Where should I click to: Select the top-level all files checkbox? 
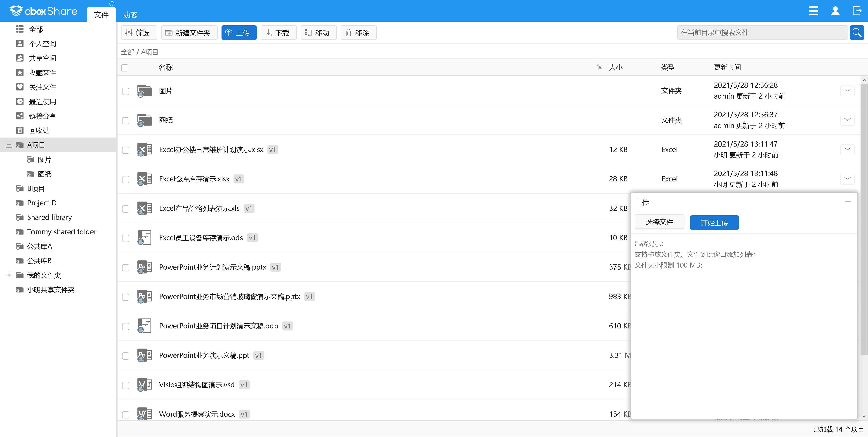(125, 67)
